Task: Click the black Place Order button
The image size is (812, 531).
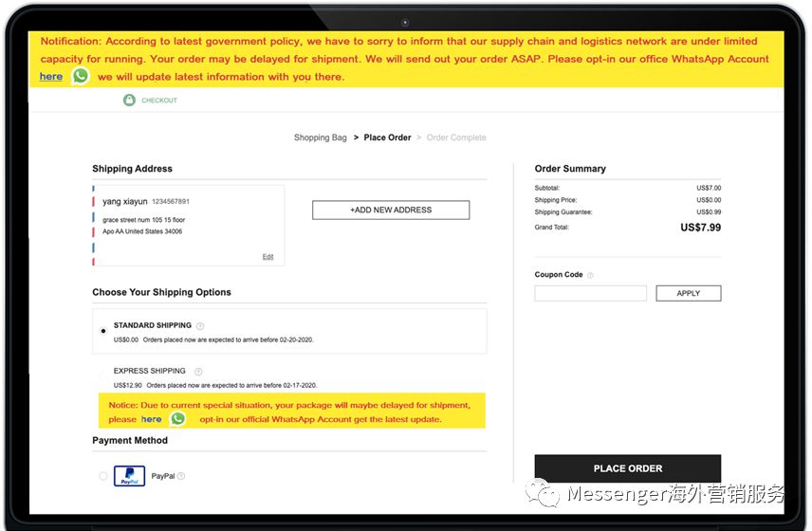Action: pyautogui.click(x=628, y=468)
